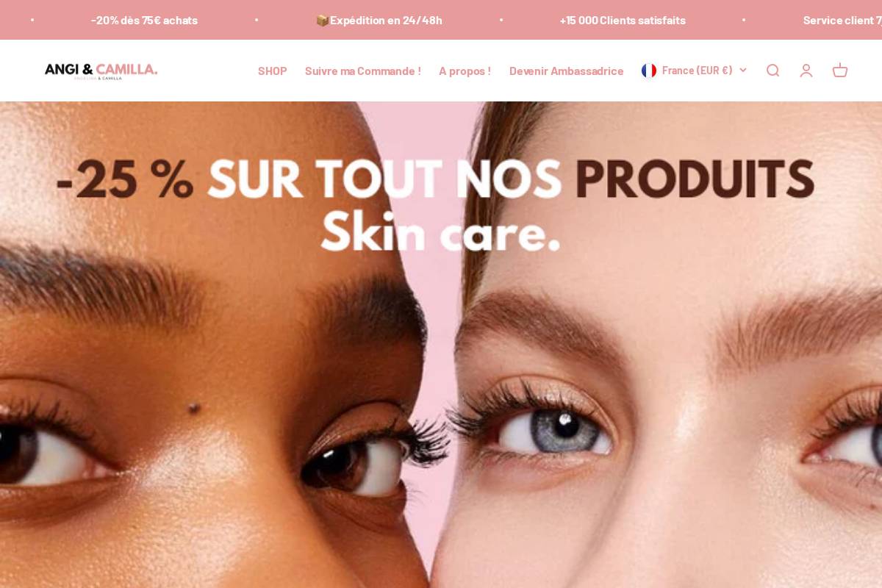Click the Skin care banner text
The height and width of the screenshot is (588, 882).
441,233
